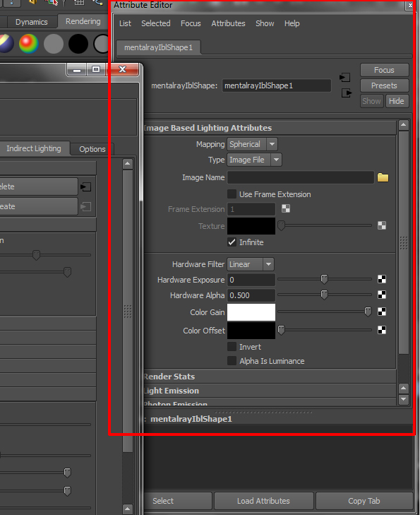This screenshot has height=515, width=420.
Task: Switch to Options tab in render settings
Action: click(x=92, y=149)
